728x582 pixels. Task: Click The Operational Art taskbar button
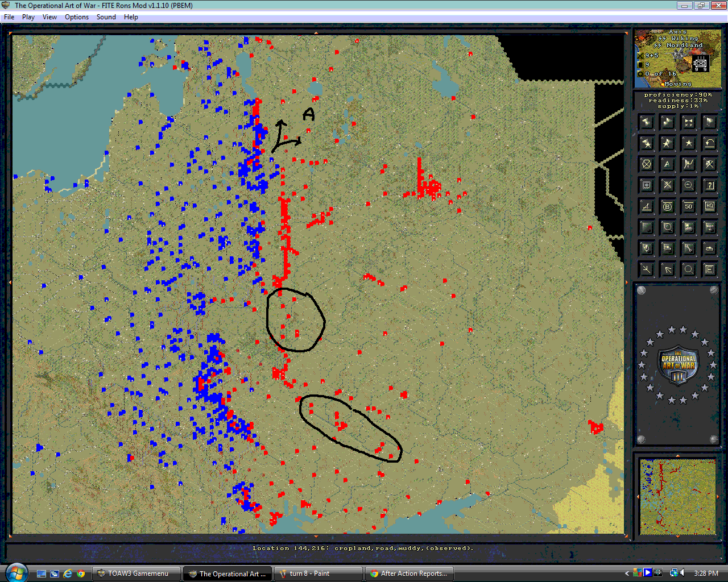(227, 573)
